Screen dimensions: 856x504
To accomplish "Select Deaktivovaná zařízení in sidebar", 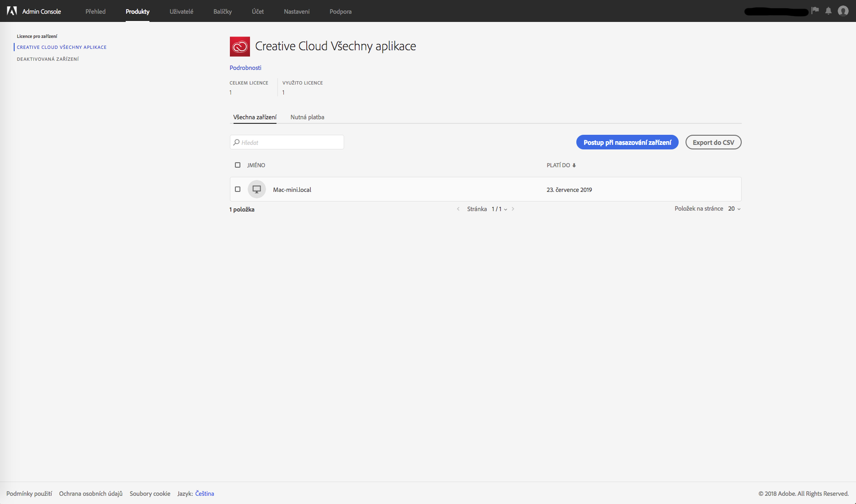I will tap(48, 59).
